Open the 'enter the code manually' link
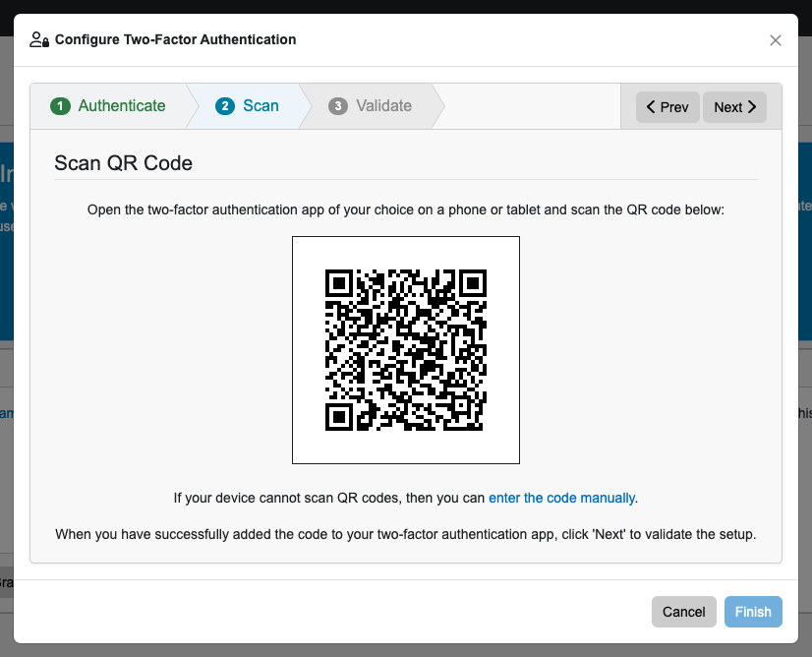Image resolution: width=812 pixels, height=657 pixels. click(x=562, y=498)
